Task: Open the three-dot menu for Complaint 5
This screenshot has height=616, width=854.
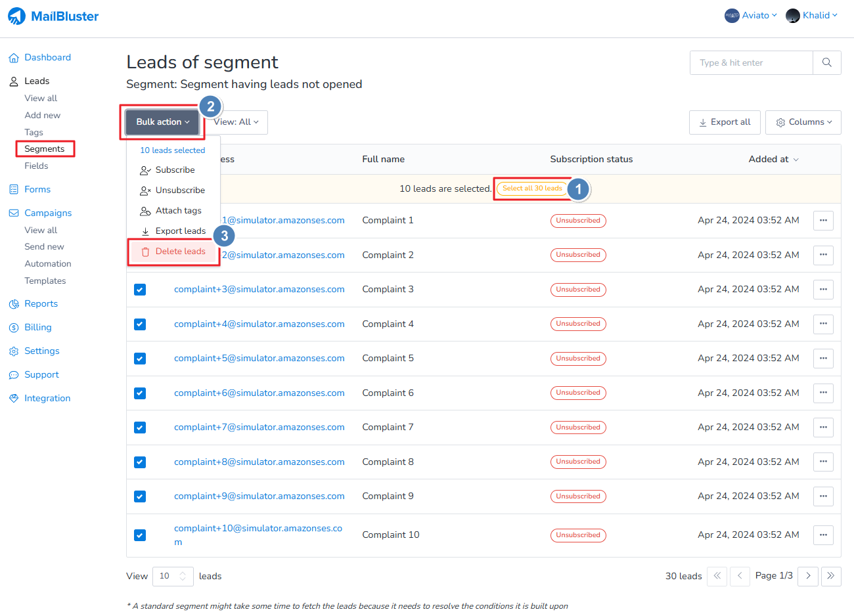Action: [x=823, y=359]
